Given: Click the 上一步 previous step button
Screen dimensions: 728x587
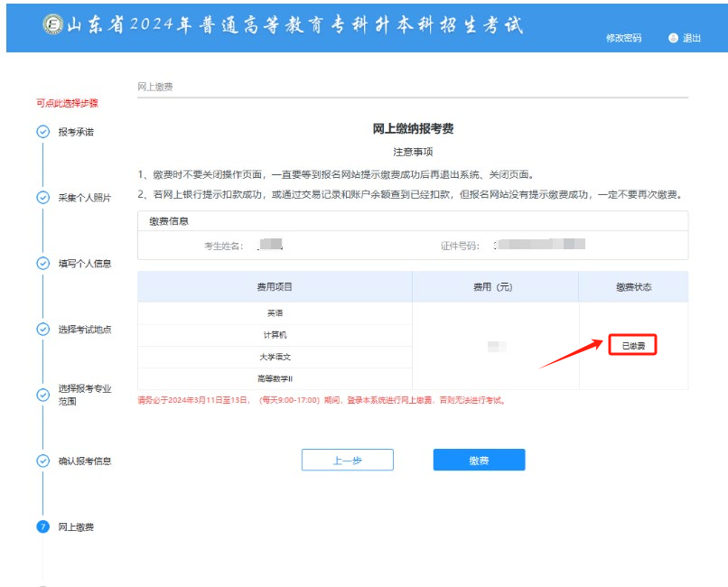Looking at the screenshot, I should pos(348,460).
